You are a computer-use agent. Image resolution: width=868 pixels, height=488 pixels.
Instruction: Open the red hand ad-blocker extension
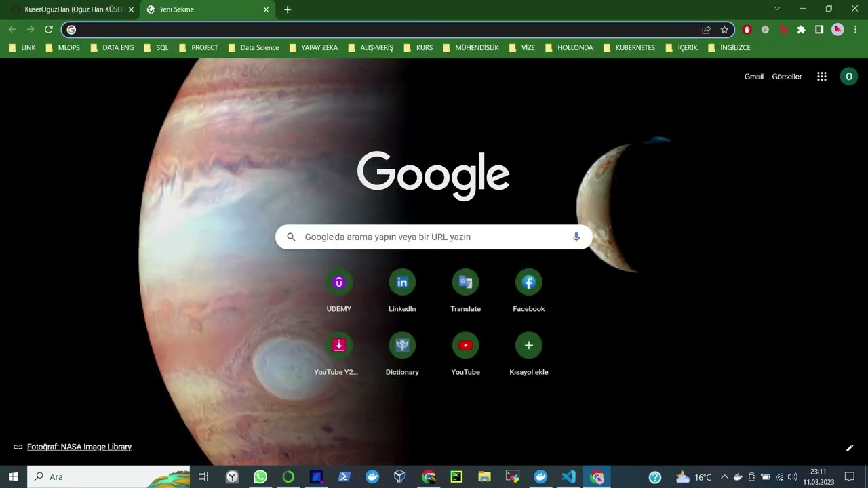point(747,29)
